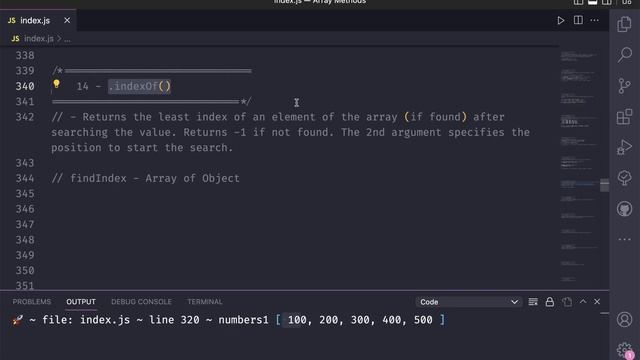Run code with the play button
The width and height of the screenshot is (640, 360).
click(x=561, y=20)
